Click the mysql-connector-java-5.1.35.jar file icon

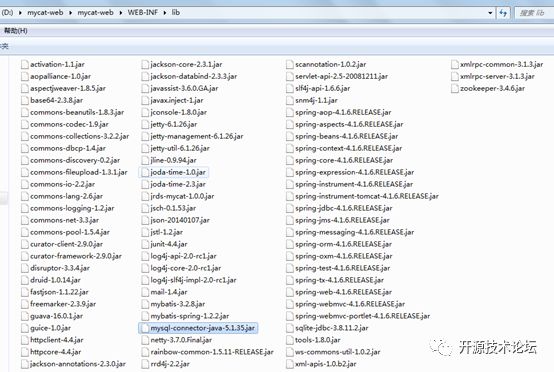[145, 328]
